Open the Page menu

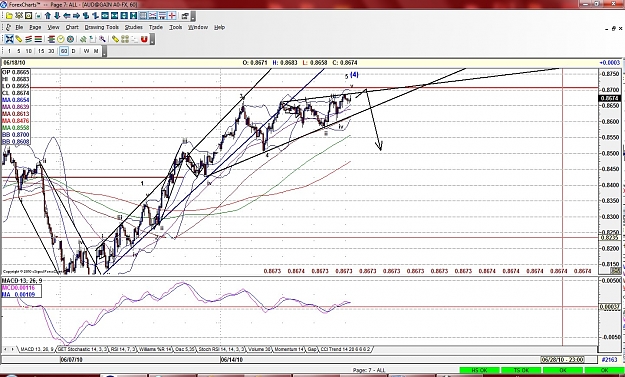[x=35, y=27]
